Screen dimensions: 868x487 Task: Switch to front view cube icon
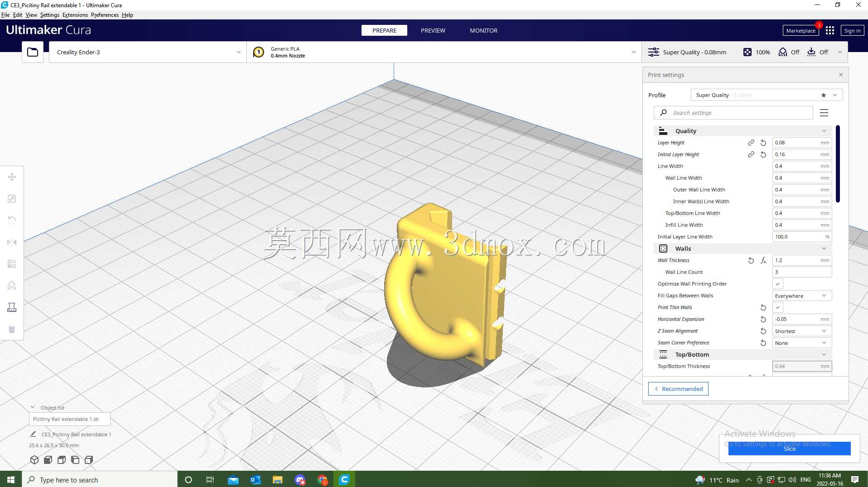[48, 460]
